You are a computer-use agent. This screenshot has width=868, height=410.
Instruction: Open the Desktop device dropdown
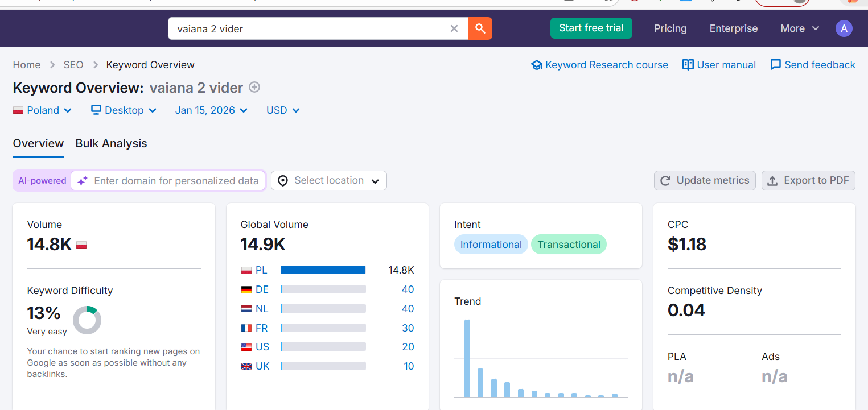click(x=124, y=110)
